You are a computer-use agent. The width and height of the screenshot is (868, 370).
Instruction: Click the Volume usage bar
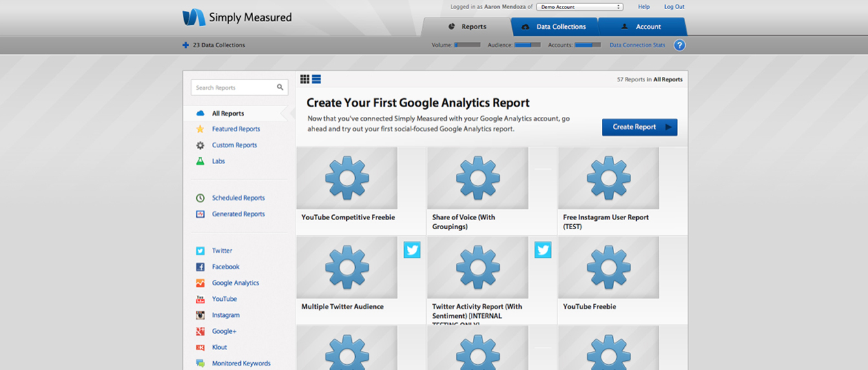pyautogui.click(x=468, y=45)
